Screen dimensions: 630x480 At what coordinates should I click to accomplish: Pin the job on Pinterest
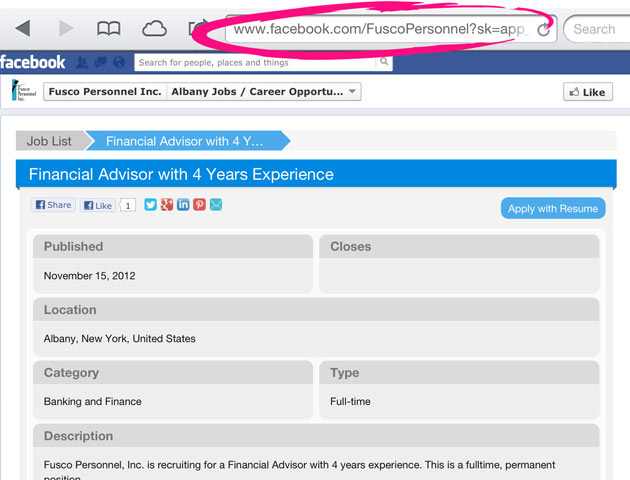click(x=199, y=204)
